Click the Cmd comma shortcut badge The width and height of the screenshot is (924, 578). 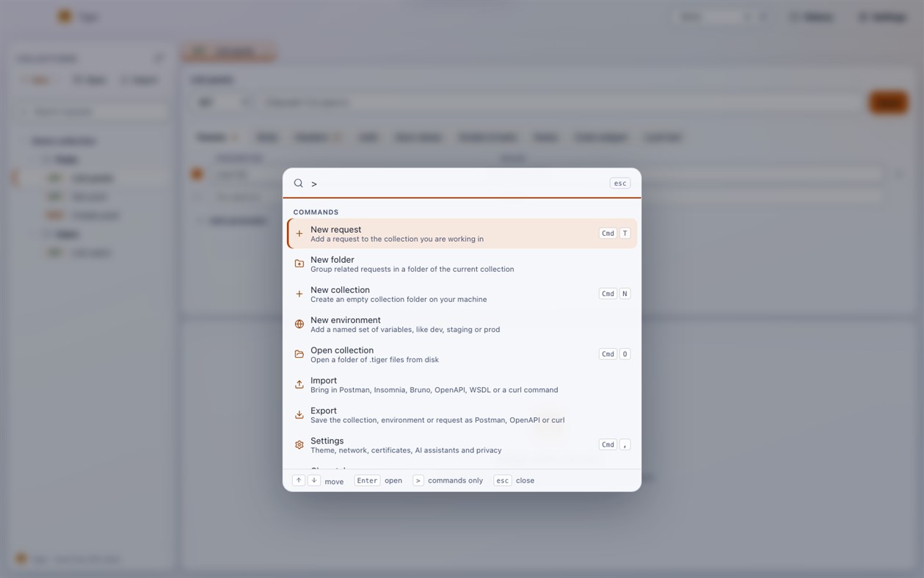(x=615, y=445)
